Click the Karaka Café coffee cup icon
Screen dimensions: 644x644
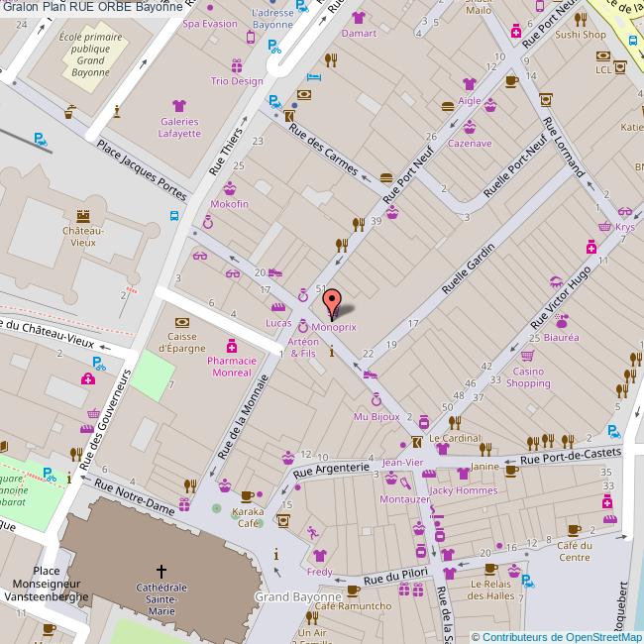tap(248, 496)
